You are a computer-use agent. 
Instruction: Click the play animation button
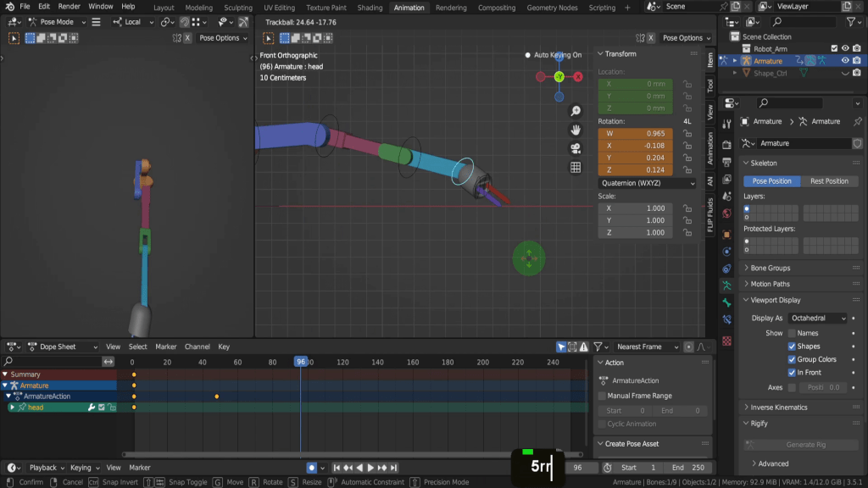pos(370,468)
